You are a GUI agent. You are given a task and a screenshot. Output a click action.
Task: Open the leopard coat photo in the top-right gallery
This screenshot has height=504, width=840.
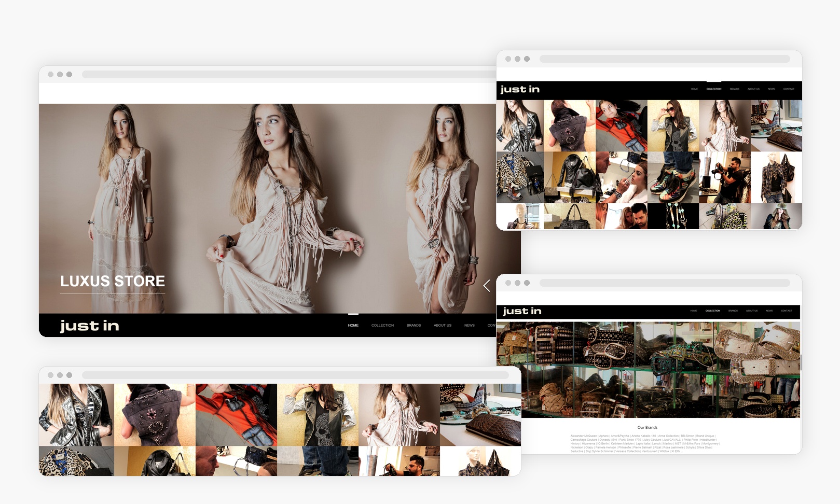pos(520,177)
